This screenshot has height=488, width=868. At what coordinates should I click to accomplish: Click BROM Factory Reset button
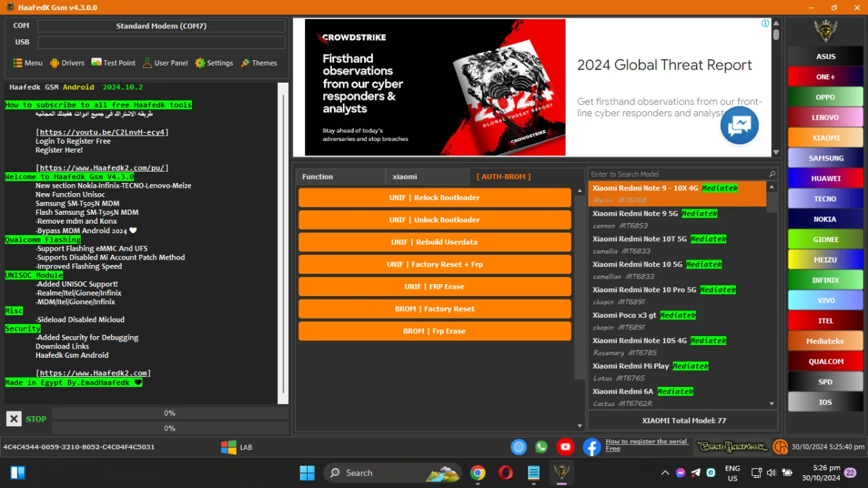coord(435,309)
